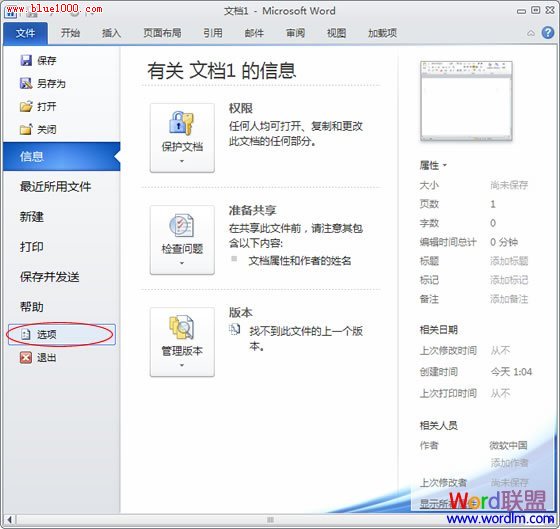560x529 pixels.
Task: Click the 保存 (Save) menu label
Action: [47, 61]
